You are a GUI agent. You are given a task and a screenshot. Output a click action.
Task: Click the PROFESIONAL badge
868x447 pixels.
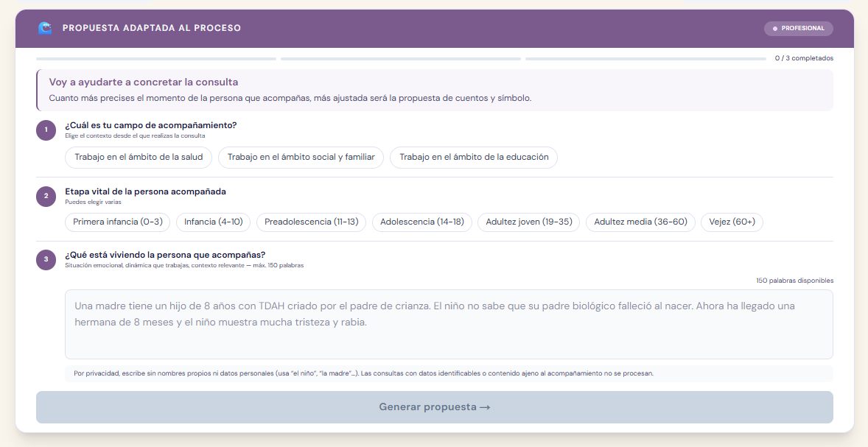point(798,28)
